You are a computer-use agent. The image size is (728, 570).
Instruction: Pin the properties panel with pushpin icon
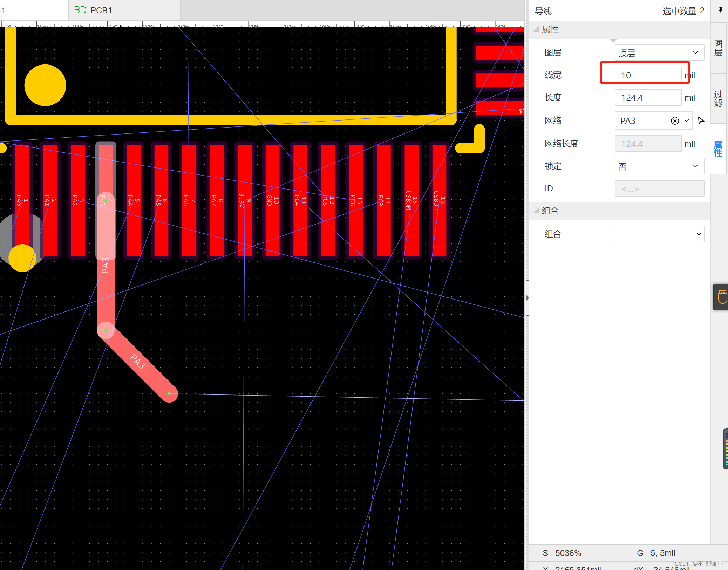pyautogui.click(x=720, y=10)
